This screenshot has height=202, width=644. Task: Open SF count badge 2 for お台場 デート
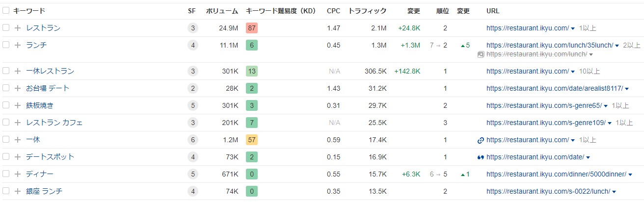[x=192, y=88]
